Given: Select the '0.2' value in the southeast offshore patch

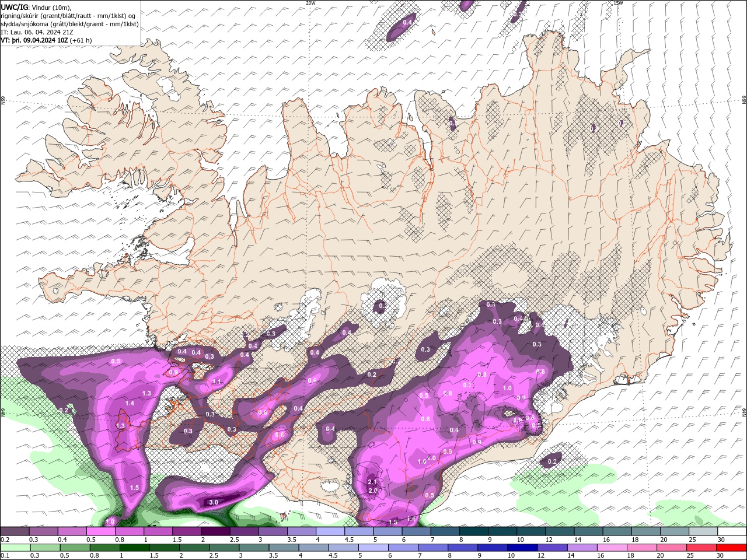Looking at the screenshot, I should click(553, 461).
